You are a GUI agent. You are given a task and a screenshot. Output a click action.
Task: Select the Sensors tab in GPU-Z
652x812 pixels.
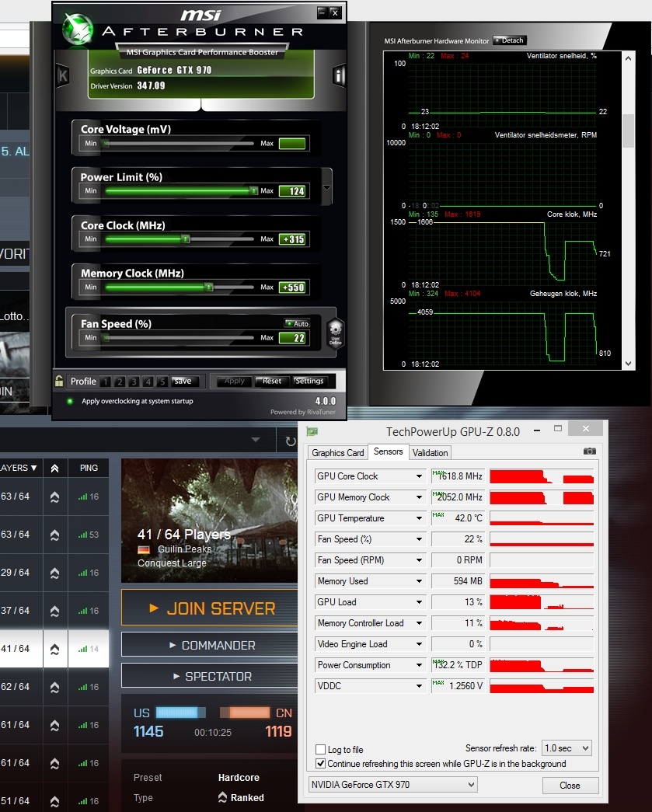click(389, 451)
